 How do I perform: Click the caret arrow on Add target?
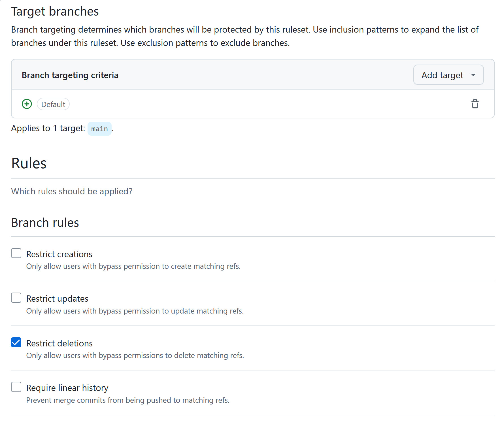[473, 75]
